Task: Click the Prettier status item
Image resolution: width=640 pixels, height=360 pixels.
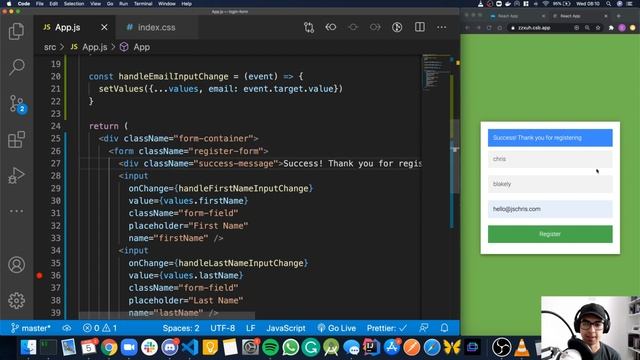Action: click(387, 328)
